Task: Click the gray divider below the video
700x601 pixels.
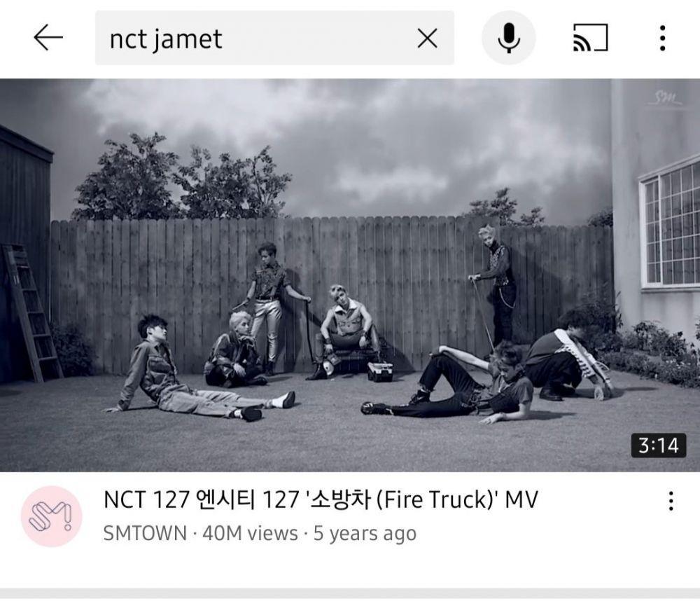Action: 350,593
